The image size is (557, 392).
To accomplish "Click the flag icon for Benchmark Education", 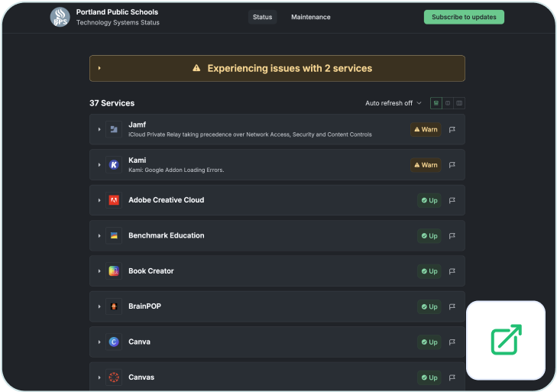I will [x=452, y=235].
